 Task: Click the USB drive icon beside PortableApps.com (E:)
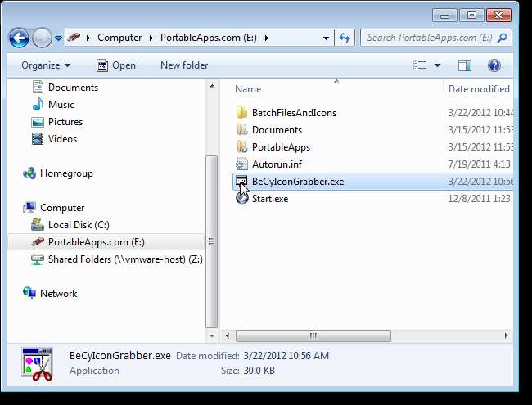coord(38,242)
